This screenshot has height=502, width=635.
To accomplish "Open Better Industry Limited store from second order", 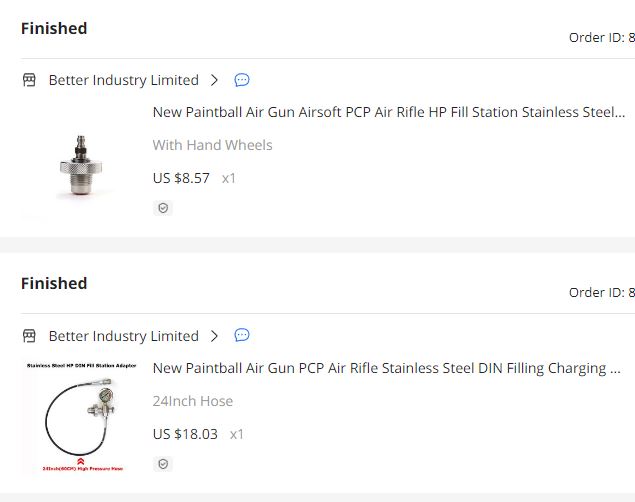I will pos(123,336).
